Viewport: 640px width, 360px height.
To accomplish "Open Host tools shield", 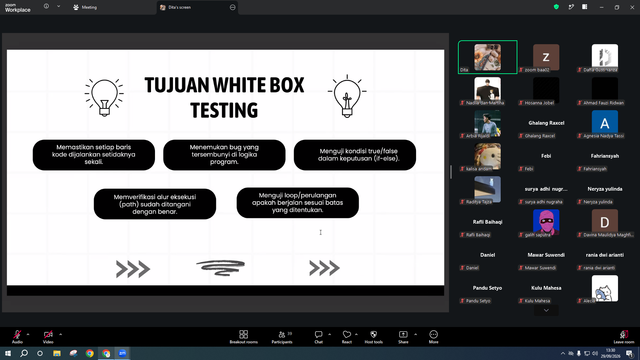I will point(373,337).
